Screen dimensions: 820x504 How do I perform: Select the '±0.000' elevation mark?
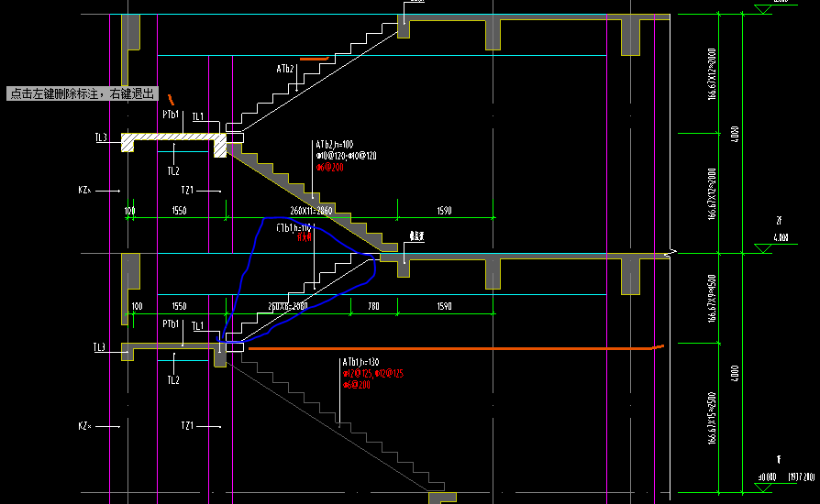768,477
